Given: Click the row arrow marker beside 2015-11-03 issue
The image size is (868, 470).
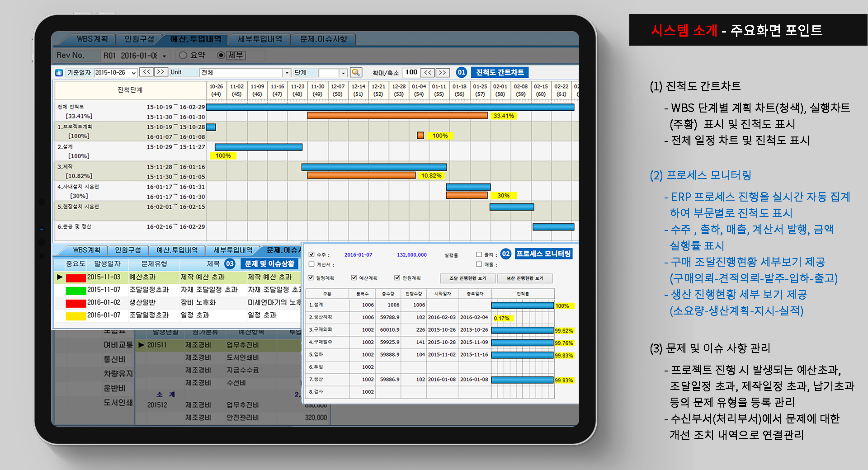Looking at the screenshot, I should 59,277.
